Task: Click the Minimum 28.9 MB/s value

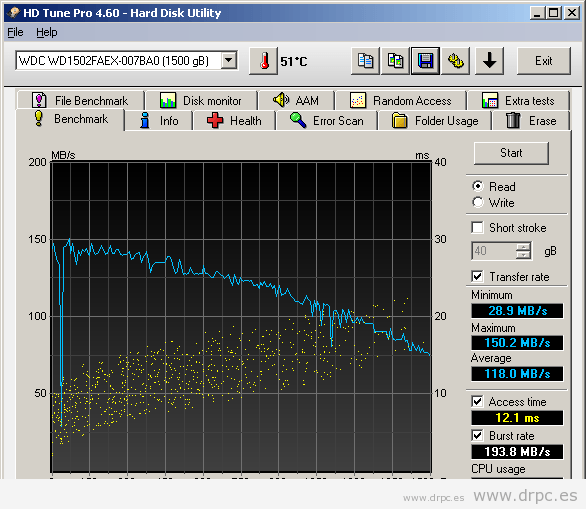Action: [x=517, y=311]
